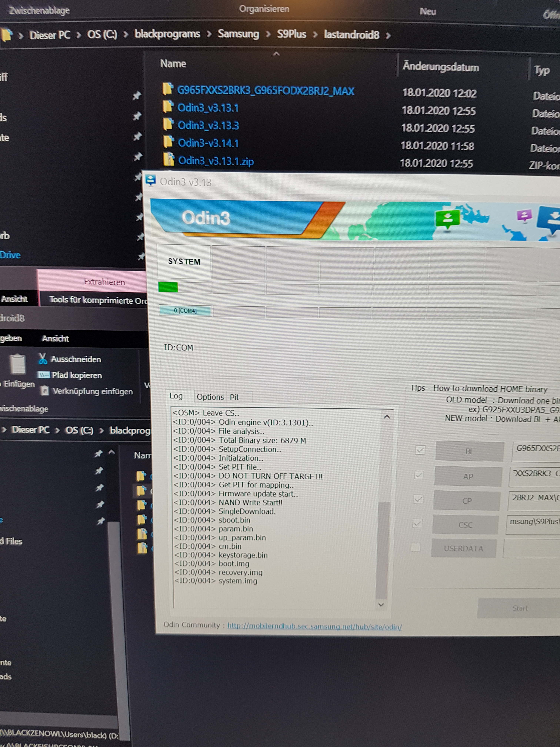
Task: Expand the chevron after Samsung in breadcrumb
Action: coord(268,34)
